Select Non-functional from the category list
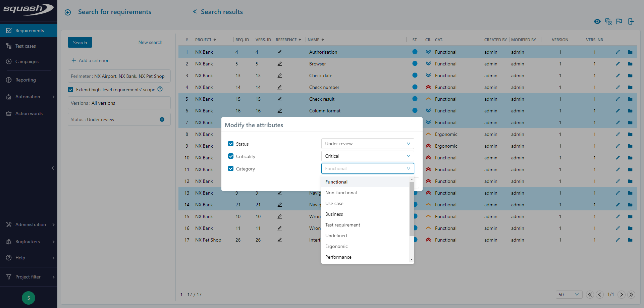 pyautogui.click(x=341, y=193)
